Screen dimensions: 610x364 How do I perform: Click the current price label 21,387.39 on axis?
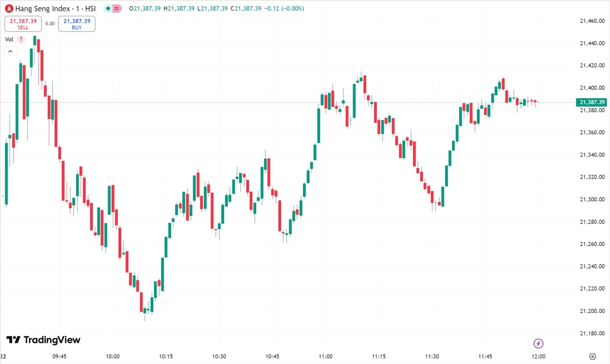point(591,102)
